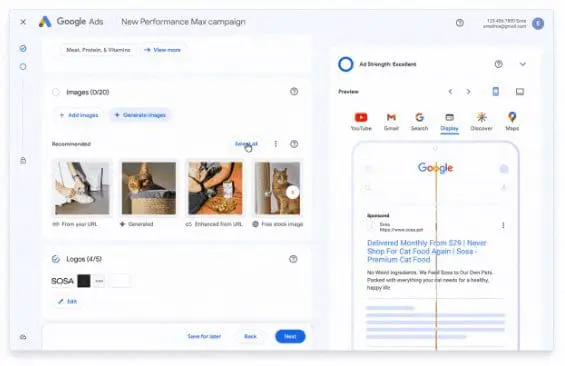The image size is (565, 366).
Task: Toggle the Images section radio circle
Action: [56, 92]
